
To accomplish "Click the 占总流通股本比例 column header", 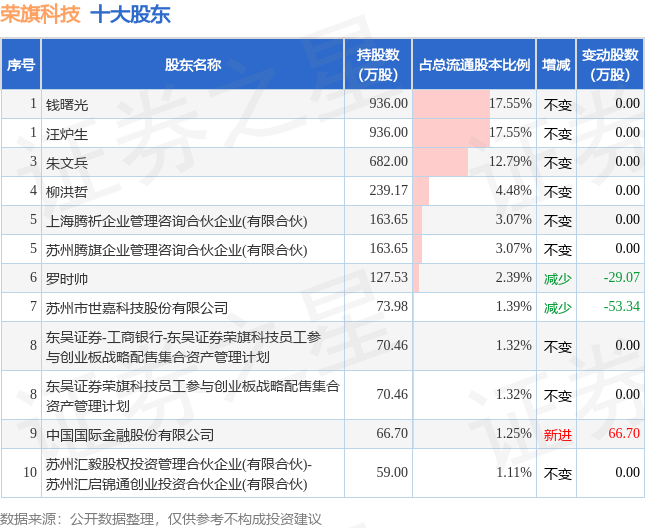I will coord(474,65).
